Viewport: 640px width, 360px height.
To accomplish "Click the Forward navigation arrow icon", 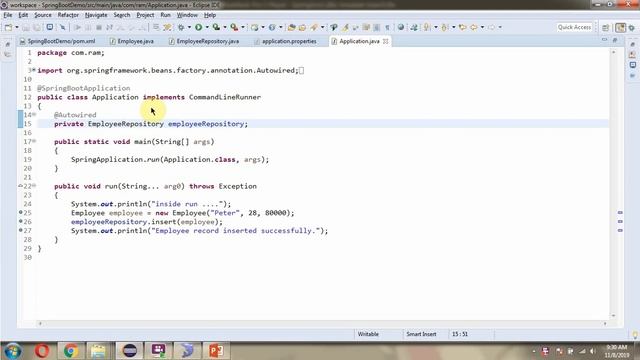I will tap(491, 27).
